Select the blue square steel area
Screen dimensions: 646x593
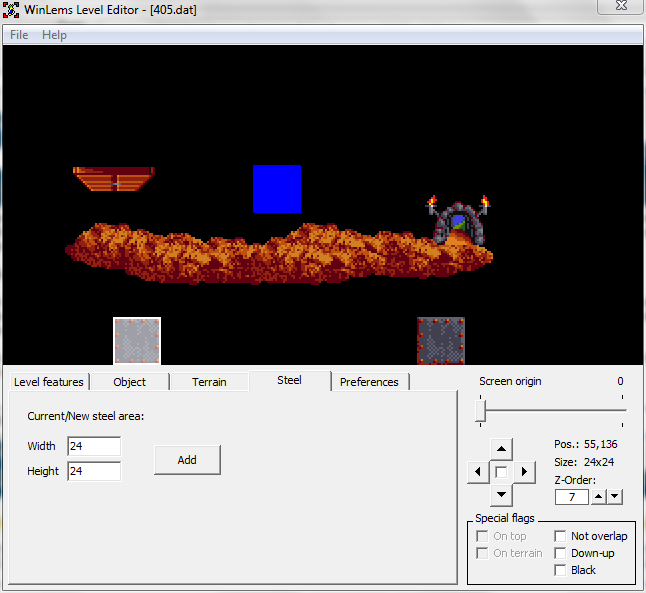point(277,189)
